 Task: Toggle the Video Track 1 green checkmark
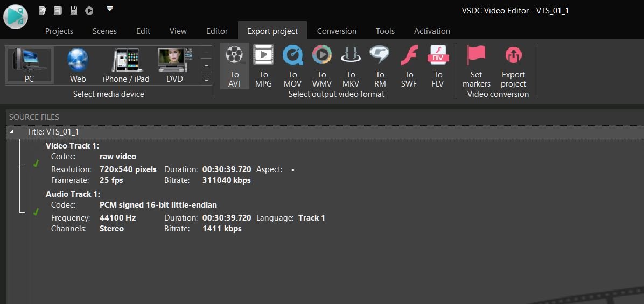36,164
